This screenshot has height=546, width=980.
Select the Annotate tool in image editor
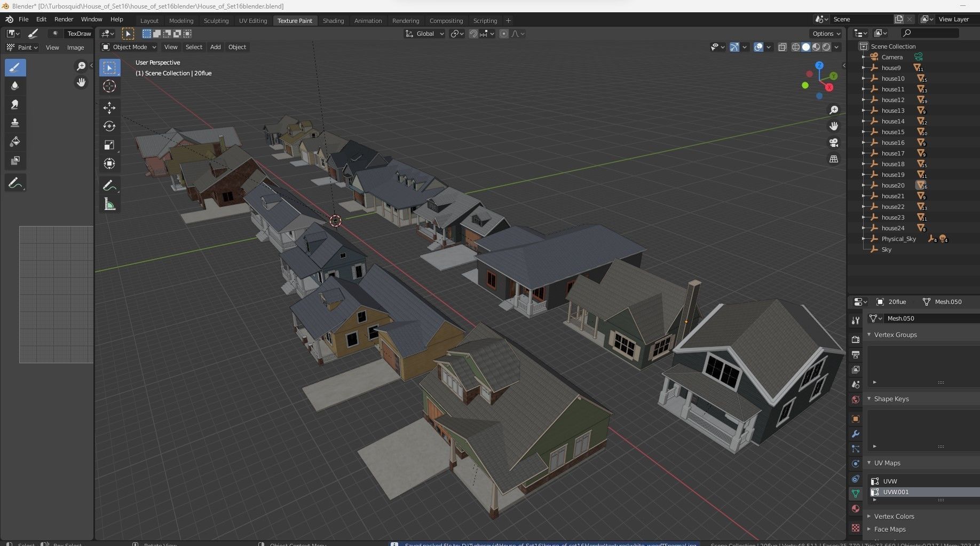point(15,183)
